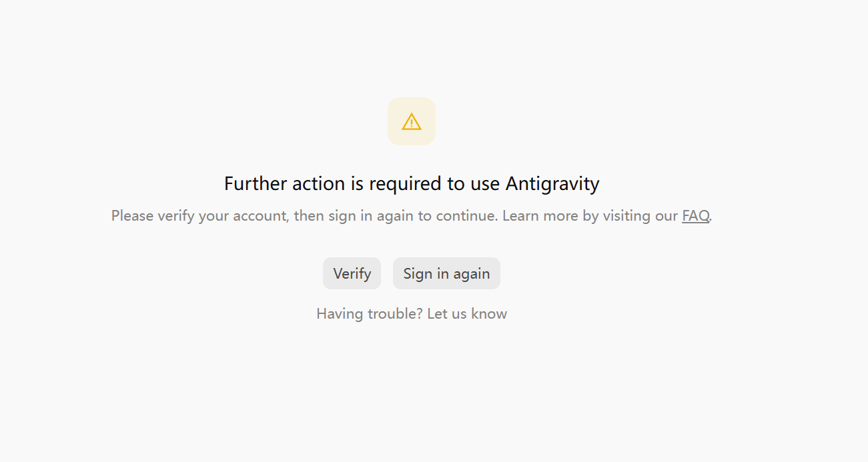The width and height of the screenshot is (868, 462).
Task: Tap the grey Sign in again pill button
Action: point(446,273)
